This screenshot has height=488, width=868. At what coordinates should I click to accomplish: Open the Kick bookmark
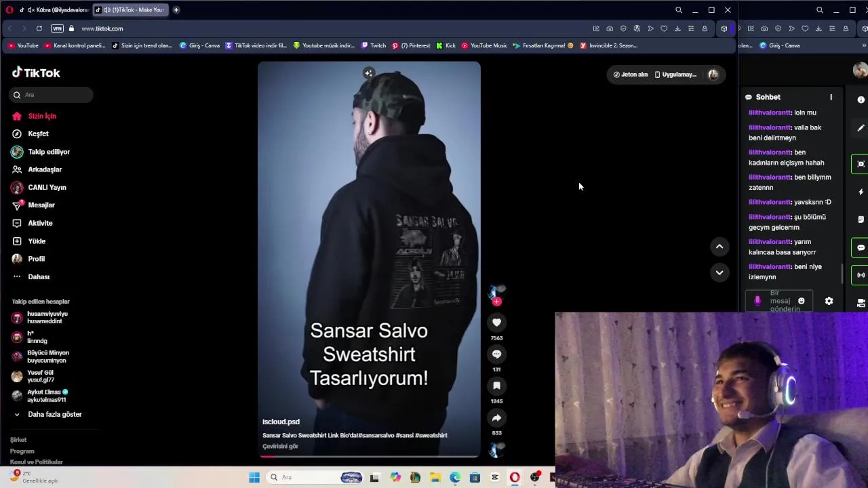pyautogui.click(x=446, y=45)
